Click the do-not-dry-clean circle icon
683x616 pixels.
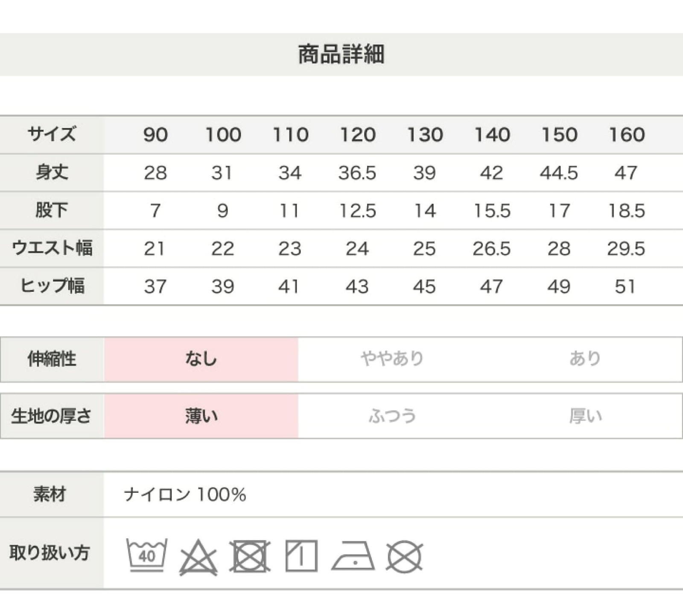pos(404,557)
